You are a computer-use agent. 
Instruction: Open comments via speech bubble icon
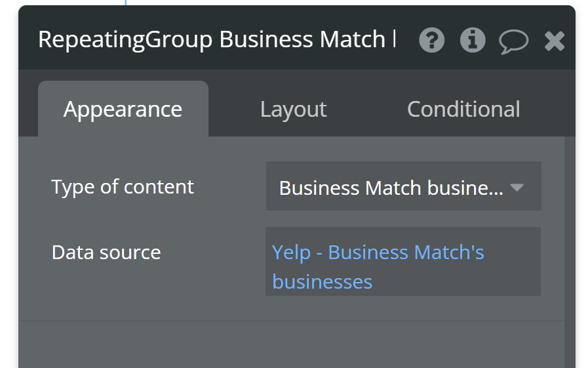pyautogui.click(x=513, y=41)
